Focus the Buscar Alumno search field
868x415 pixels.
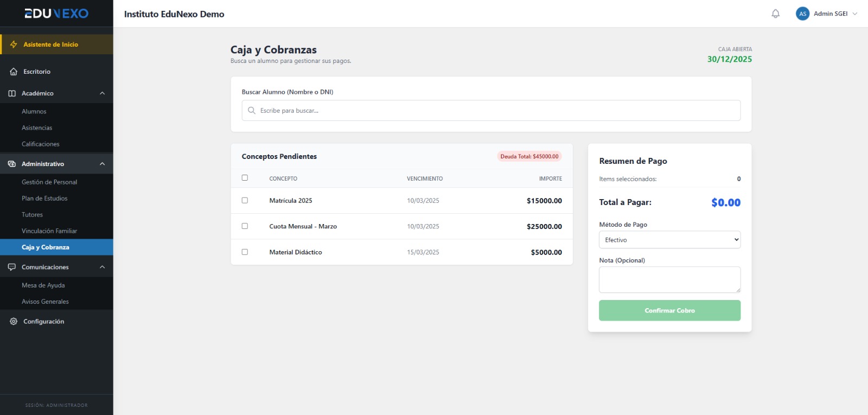pos(491,111)
